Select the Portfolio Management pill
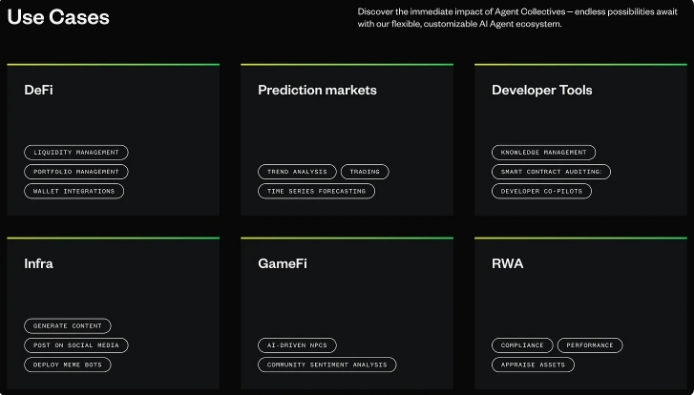The height and width of the screenshot is (395, 694). 76,172
